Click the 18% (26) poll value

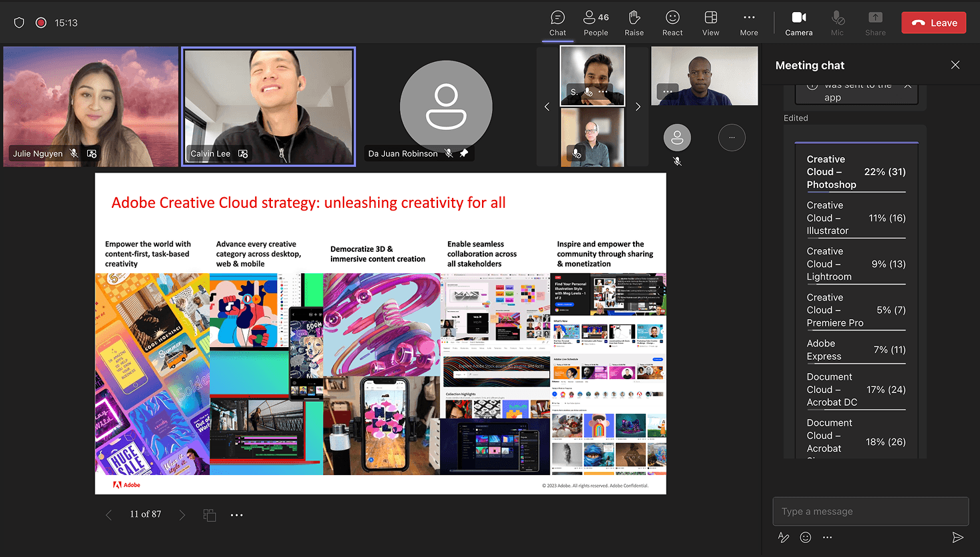click(x=885, y=442)
